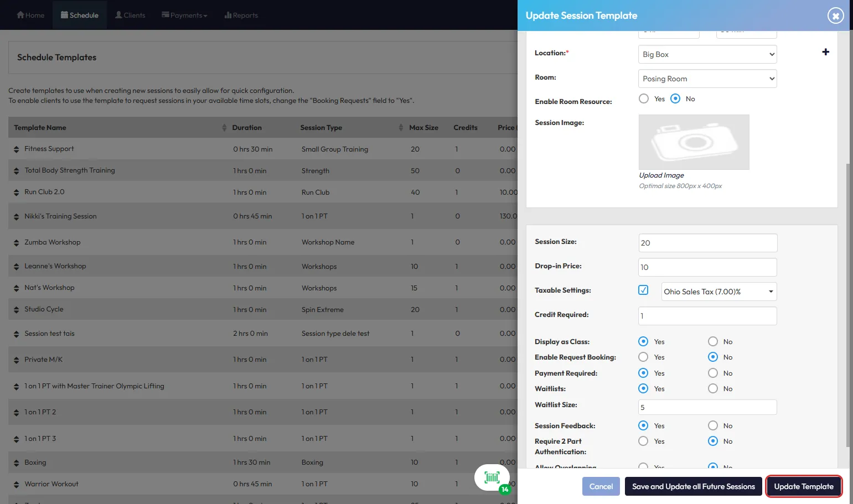Select Yes for Enable Room Resource
Screen dimensions: 853x504
pyautogui.click(x=643, y=99)
